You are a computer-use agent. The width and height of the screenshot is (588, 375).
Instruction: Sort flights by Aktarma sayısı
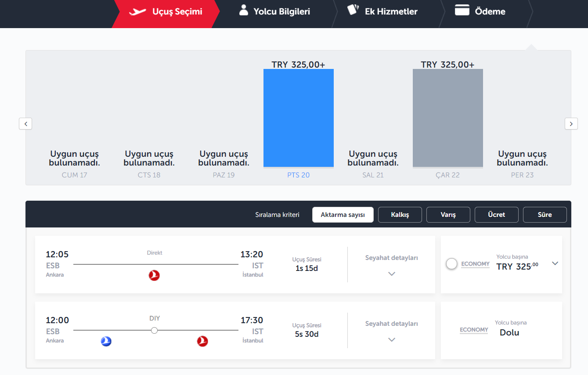343,215
